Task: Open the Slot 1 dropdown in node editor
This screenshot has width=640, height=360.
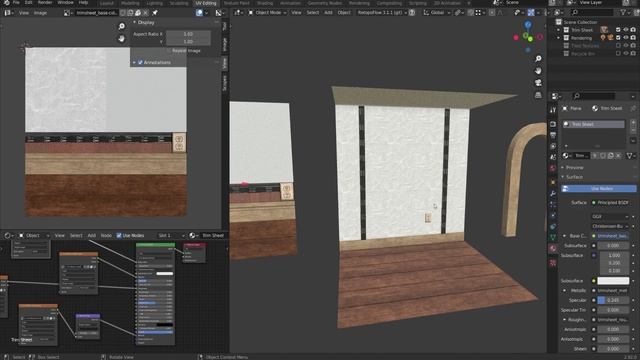Action: (171, 236)
